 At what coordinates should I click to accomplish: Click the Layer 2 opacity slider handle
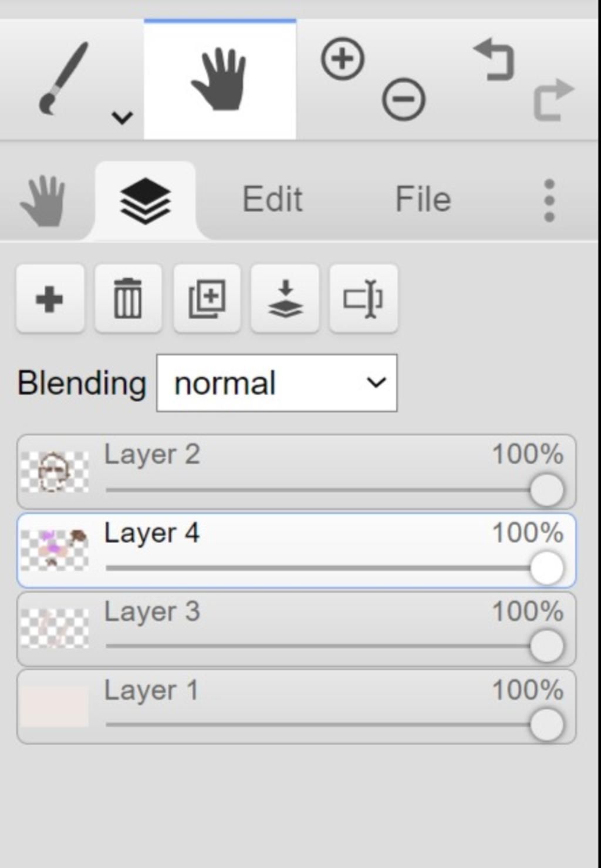click(547, 490)
